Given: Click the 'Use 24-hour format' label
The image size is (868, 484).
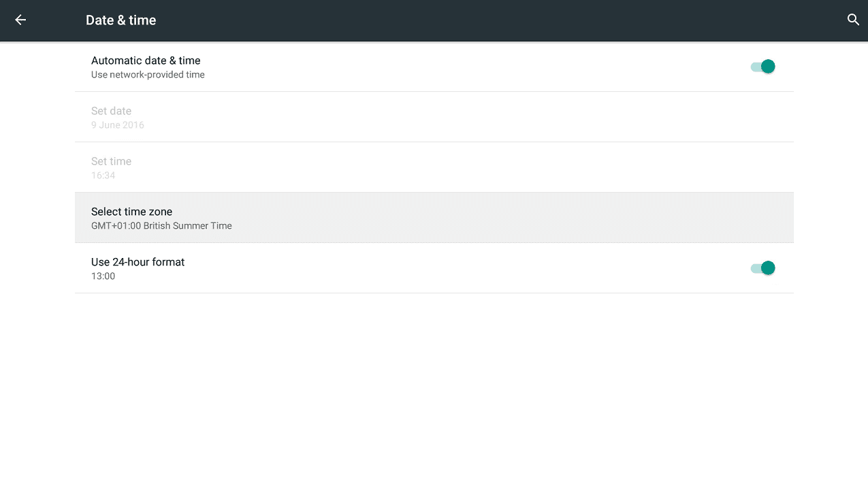Looking at the screenshot, I should tap(138, 262).
